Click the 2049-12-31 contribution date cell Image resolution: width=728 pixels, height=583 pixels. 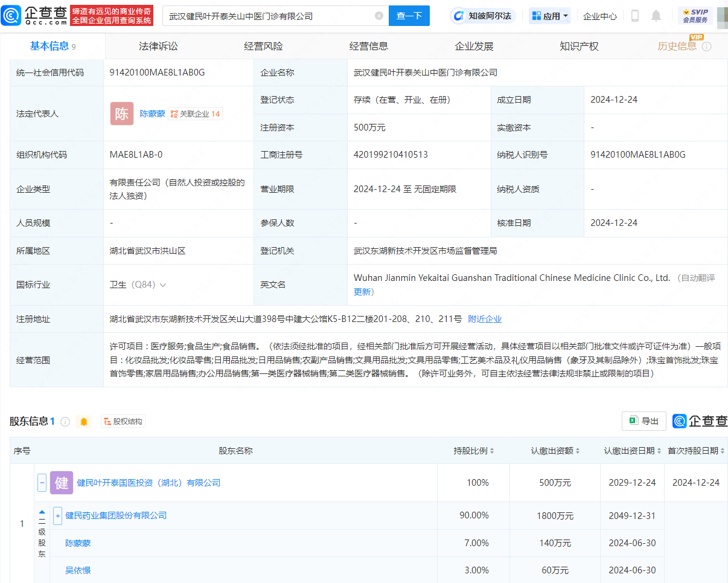pyautogui.click(x=632, y=516)
